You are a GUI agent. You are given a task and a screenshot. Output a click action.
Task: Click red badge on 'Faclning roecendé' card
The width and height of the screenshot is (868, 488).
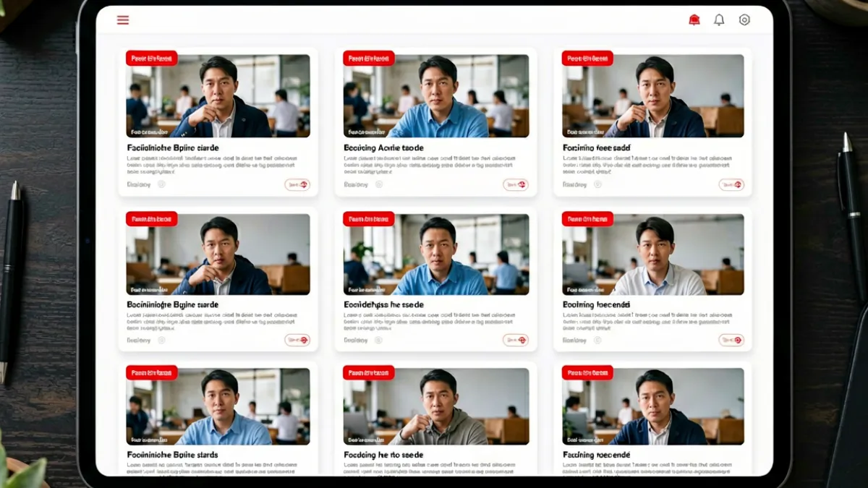click(587, 372)
